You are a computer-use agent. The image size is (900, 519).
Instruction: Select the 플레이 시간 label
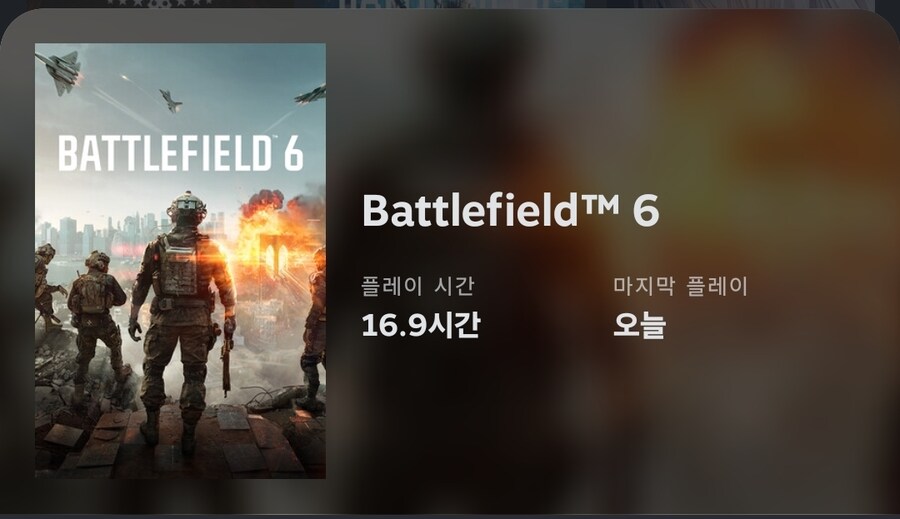[418, 285]
